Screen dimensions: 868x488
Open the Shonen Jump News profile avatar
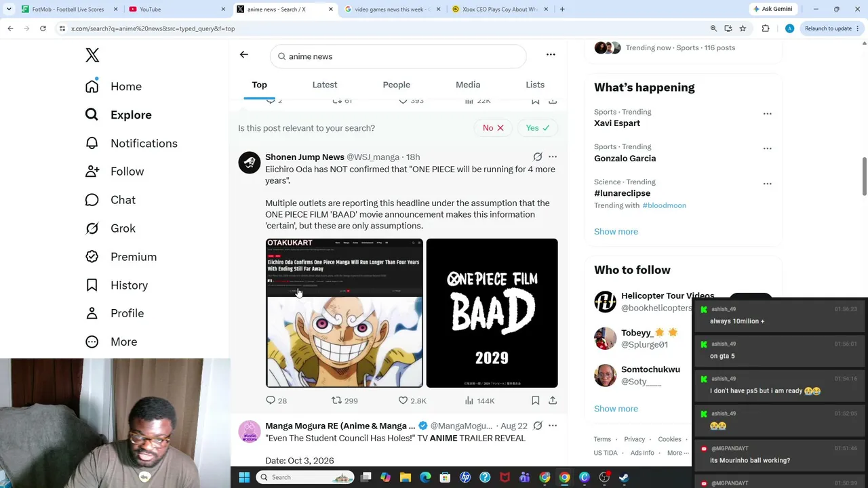coord(250,163)
